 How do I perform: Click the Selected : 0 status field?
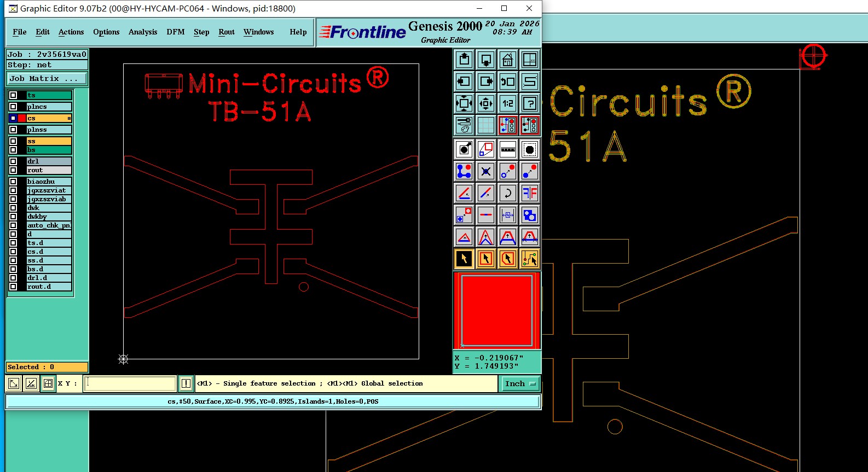[47, 367]
